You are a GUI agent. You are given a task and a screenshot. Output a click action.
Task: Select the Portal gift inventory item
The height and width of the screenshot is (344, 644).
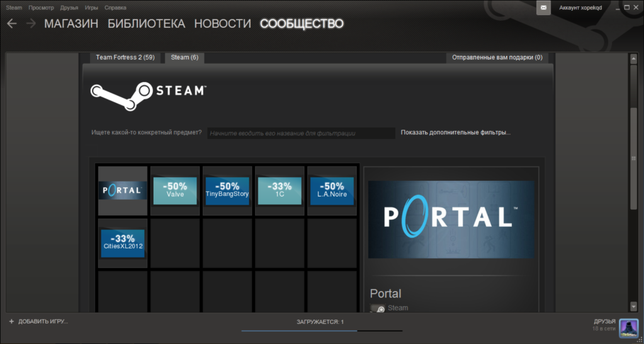point(123,190)
